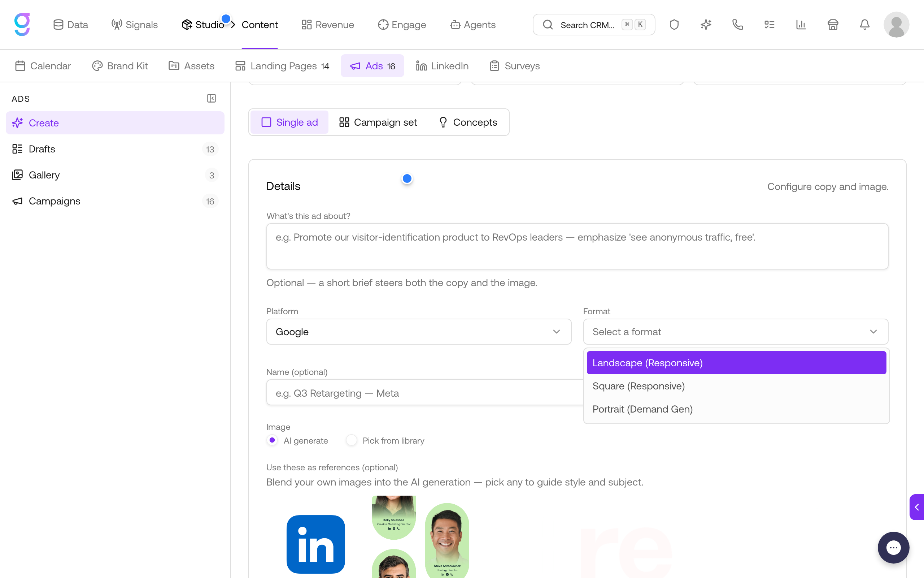The image size is (924, 578).
Task: Close the Format dropdown selector
Action: 735,331
